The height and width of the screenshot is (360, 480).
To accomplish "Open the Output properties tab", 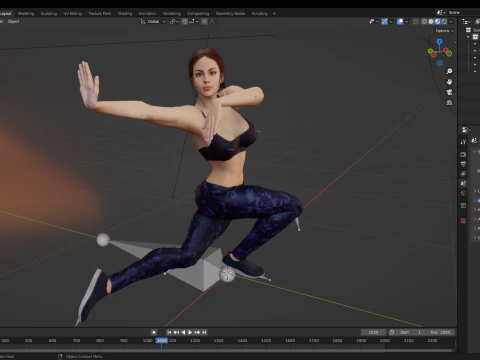I will pyautogui.click(x=463, y=164).
